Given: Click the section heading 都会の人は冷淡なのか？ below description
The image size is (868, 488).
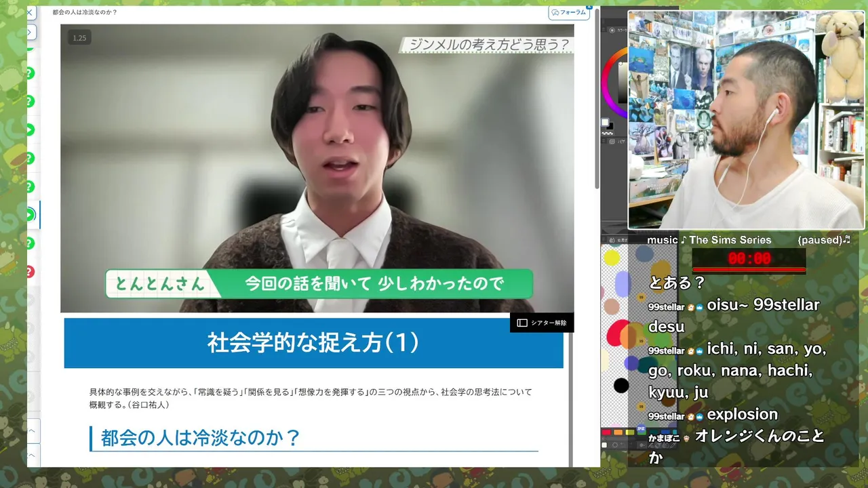Looking at the screenshot, I should click(x=201, y=438).
